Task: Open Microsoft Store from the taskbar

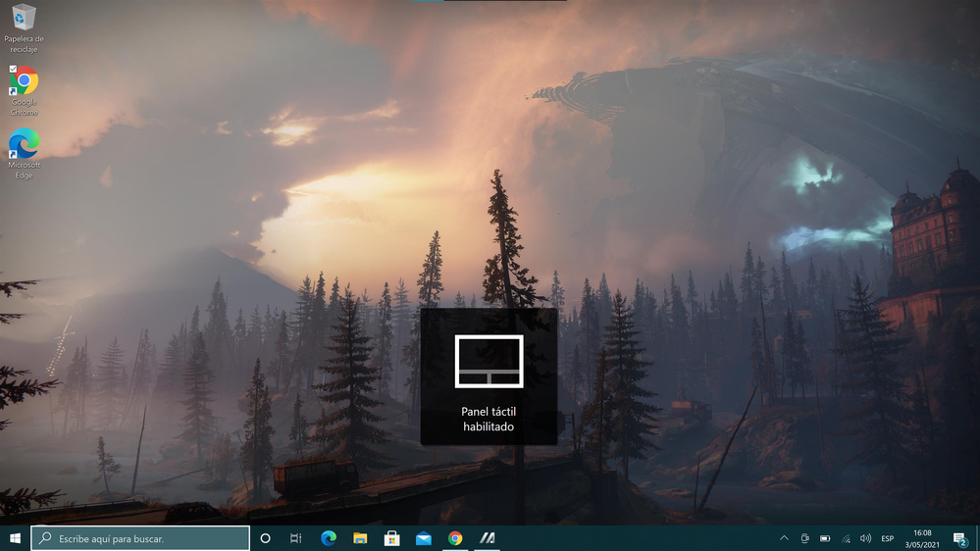Action: click(x=391, y=538)
